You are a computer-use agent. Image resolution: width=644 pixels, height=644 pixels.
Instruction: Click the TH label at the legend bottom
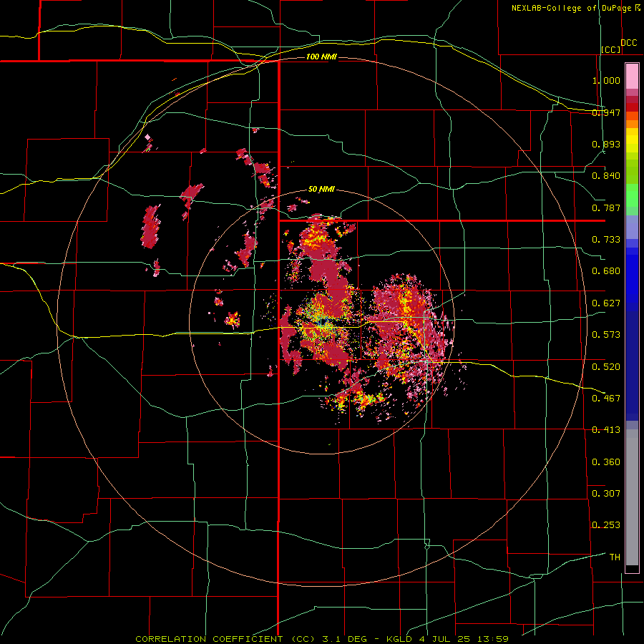coord(615,557)
